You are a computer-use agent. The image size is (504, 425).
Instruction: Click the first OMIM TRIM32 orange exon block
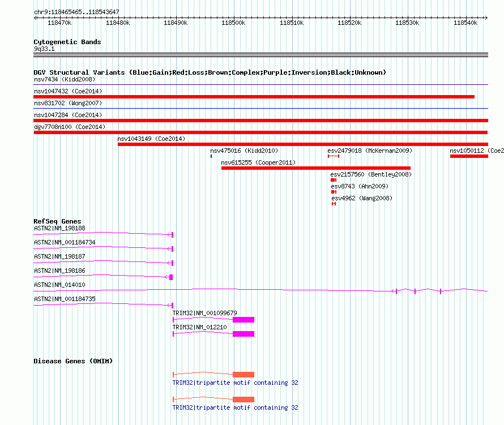244,375
